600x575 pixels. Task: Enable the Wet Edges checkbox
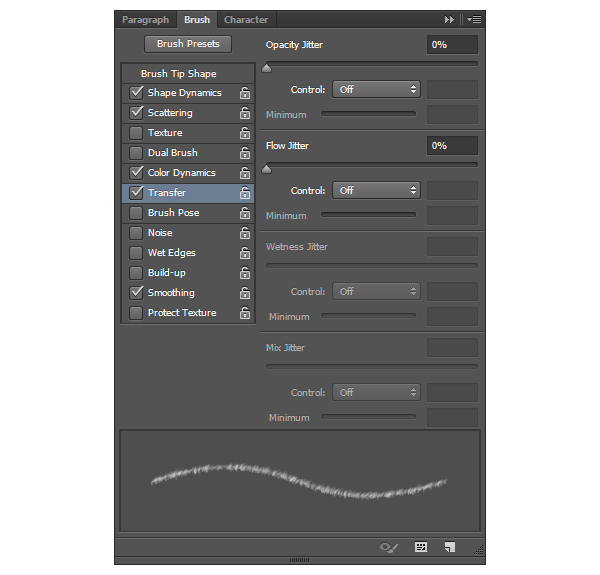136,253
